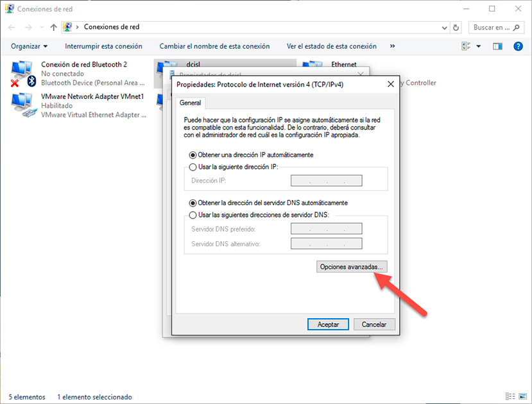Open the Organizar dropdown menu
This screenshot has width=532, height=404.
[30, 46]
